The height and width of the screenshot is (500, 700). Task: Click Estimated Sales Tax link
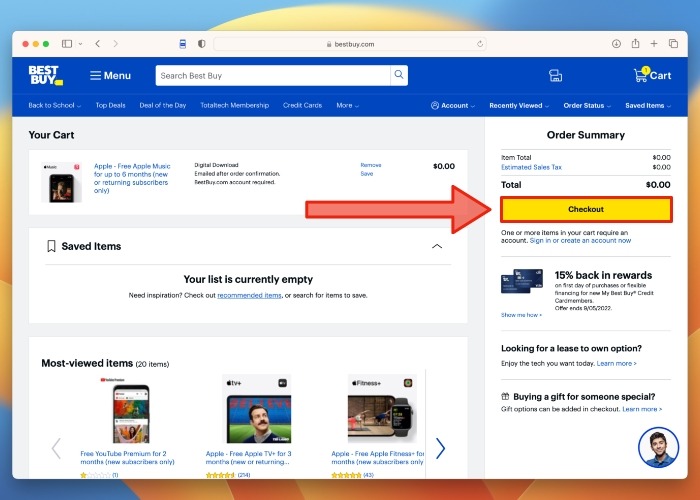pyautogui.click(x=531, y=167)
